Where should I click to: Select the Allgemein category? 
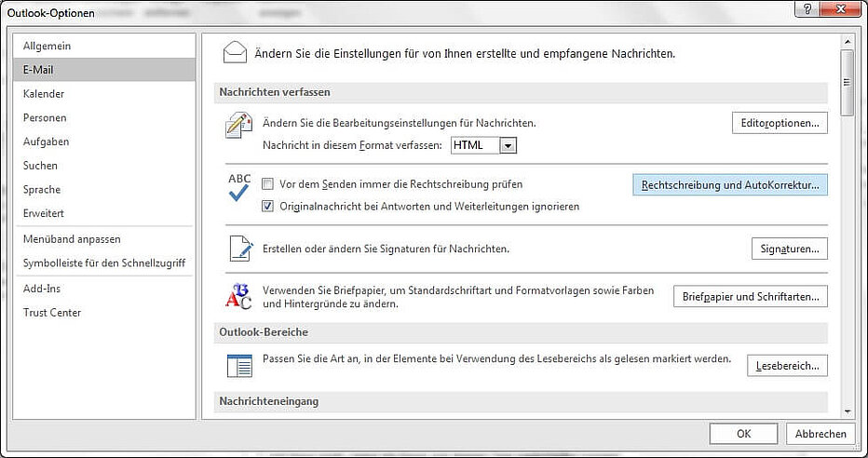click(104, 46)
